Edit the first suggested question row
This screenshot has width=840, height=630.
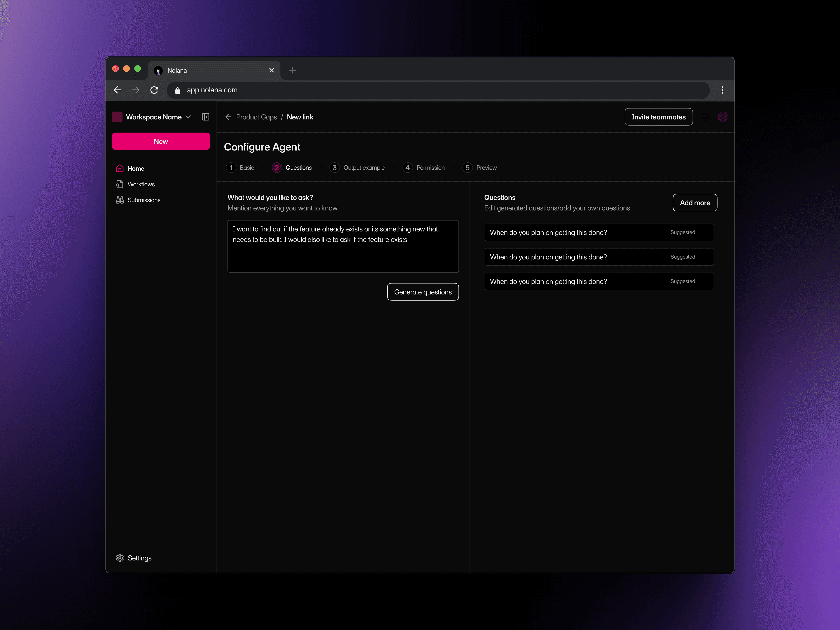tap(599, 232)
